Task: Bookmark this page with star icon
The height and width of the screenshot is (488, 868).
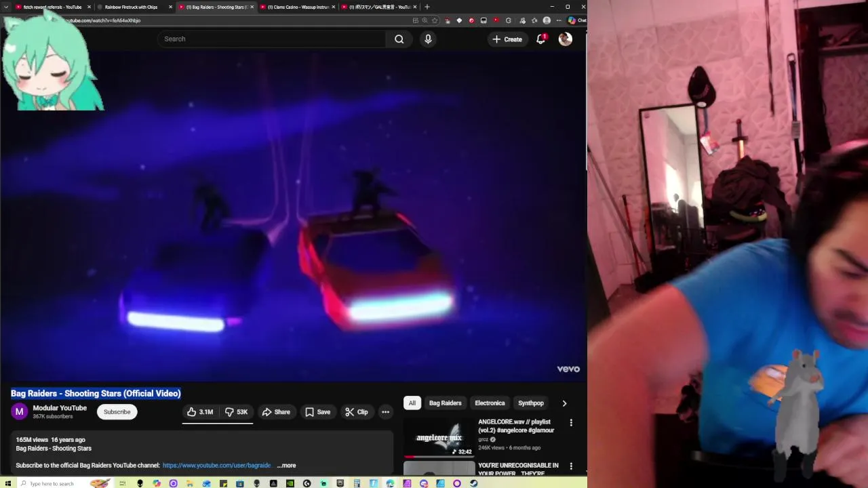Action: tap(435, 20)
